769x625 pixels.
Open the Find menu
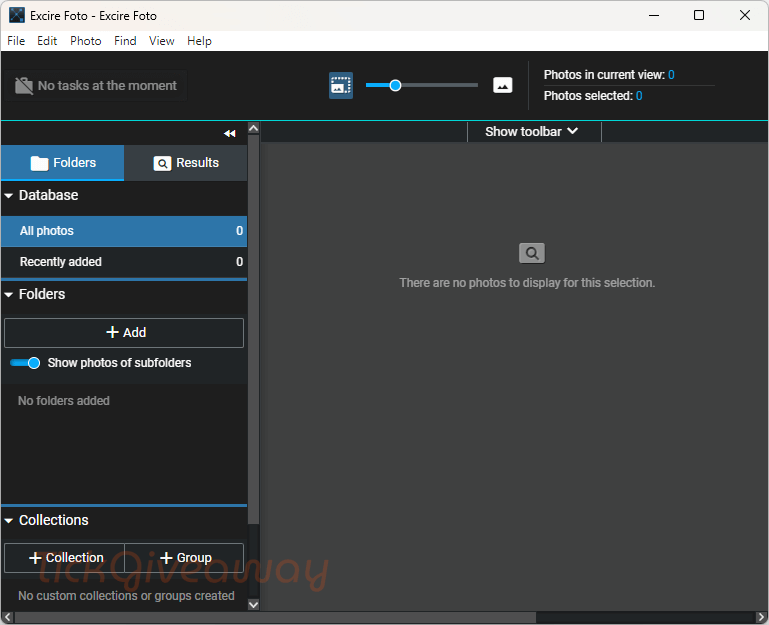(x=125, y=41)
